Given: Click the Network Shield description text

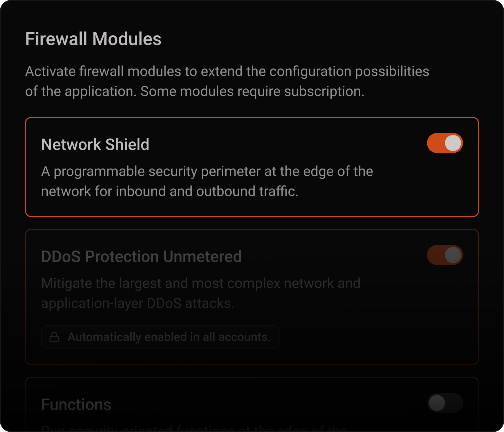Looking at the screenshot, I should [207, 181].
